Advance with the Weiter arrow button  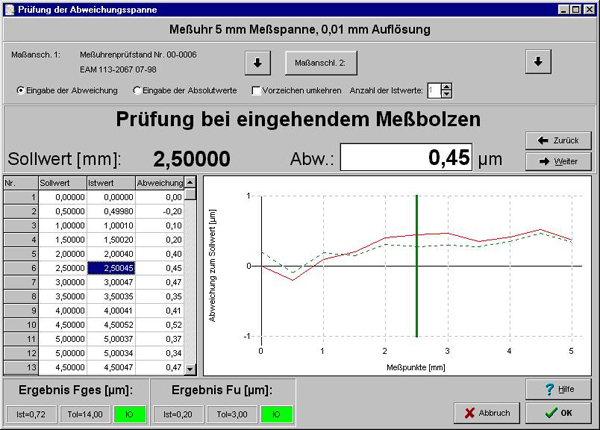pos(558,161)
